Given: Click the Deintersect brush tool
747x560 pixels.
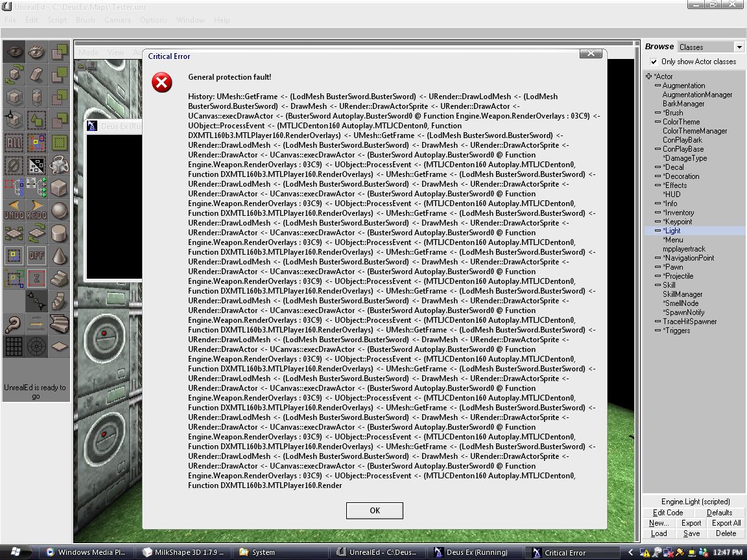Looking at the screenshot, I should [60, 120].
